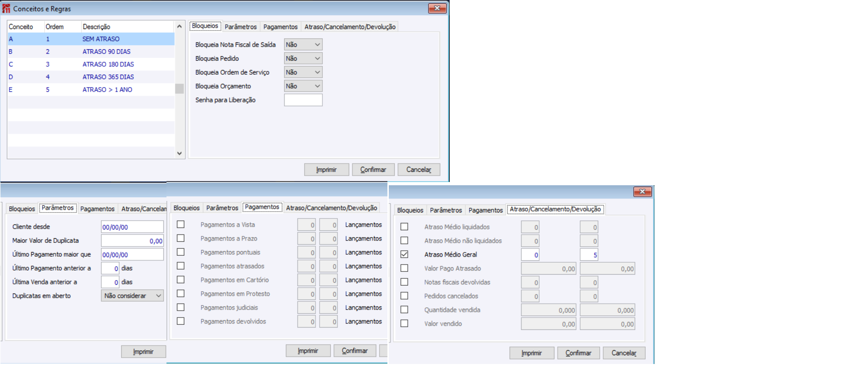Screen dimensions: 868x370
Task: Close the Conceitos e Regras window showing the concept list
Action: point(437,8)
